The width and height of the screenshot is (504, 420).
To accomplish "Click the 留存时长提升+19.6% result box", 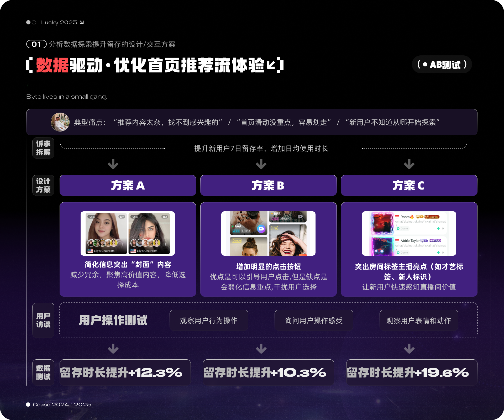I will click(412, 372).
